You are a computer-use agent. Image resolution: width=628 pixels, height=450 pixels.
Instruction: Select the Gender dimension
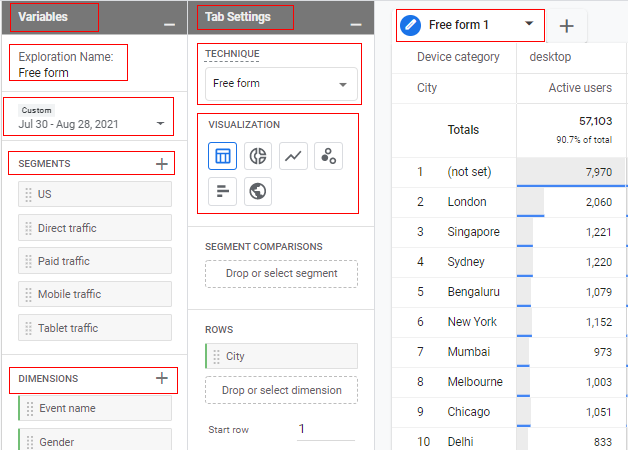tap(95, 440)
